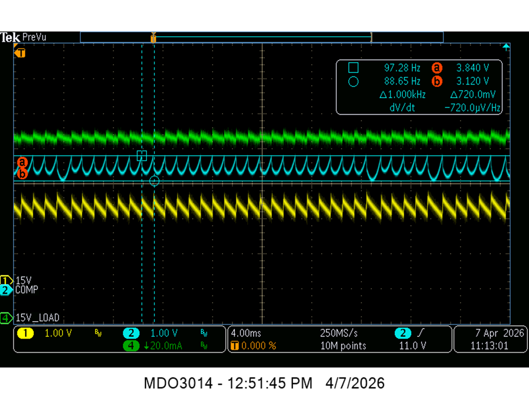Select channel 2 COMP ground indicator
Screen dimensions: 529x420
pyautogui.click(x=6, y=290)
